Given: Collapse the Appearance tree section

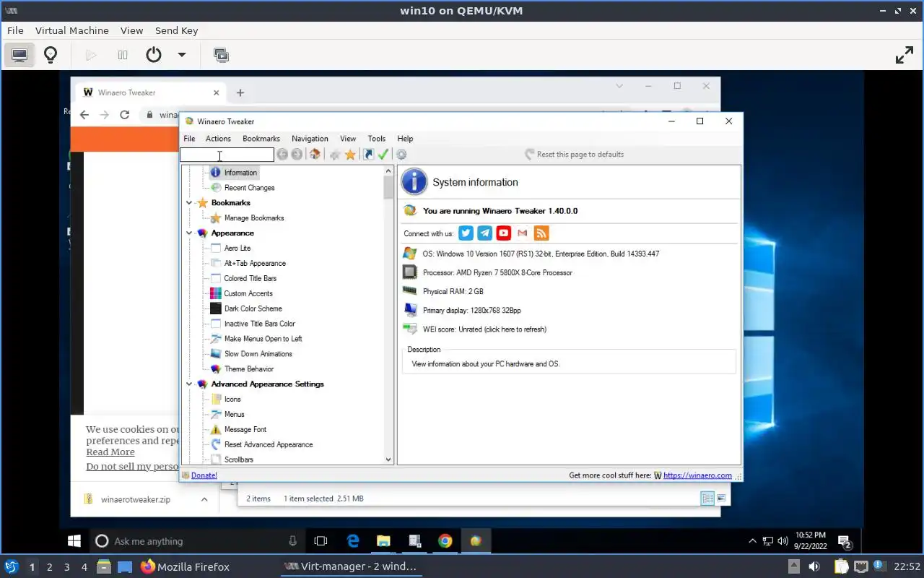Looking at the screenshot, I should [x=189, y=233].
